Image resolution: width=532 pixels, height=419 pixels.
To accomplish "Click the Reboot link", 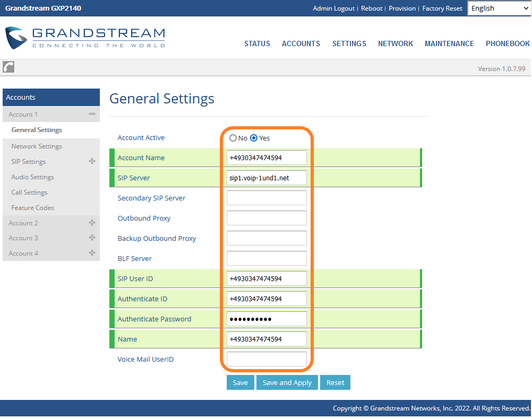I will (x=372, y=8).
